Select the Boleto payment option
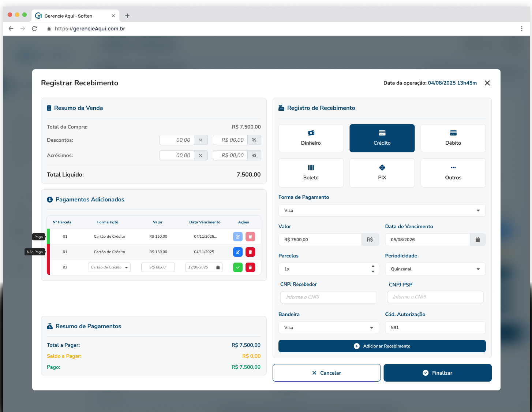This screenshot has width=532, height=412. pyautogui.click(x=311, y=173)
